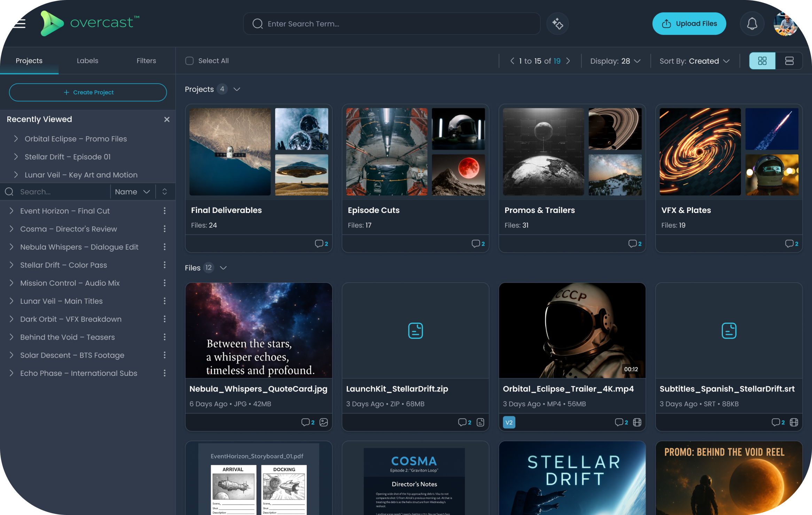The width and height of the screenshot is (812, 515).
Task: Expand Event Horizon – Final Cut project
Action: click(11, 211)
